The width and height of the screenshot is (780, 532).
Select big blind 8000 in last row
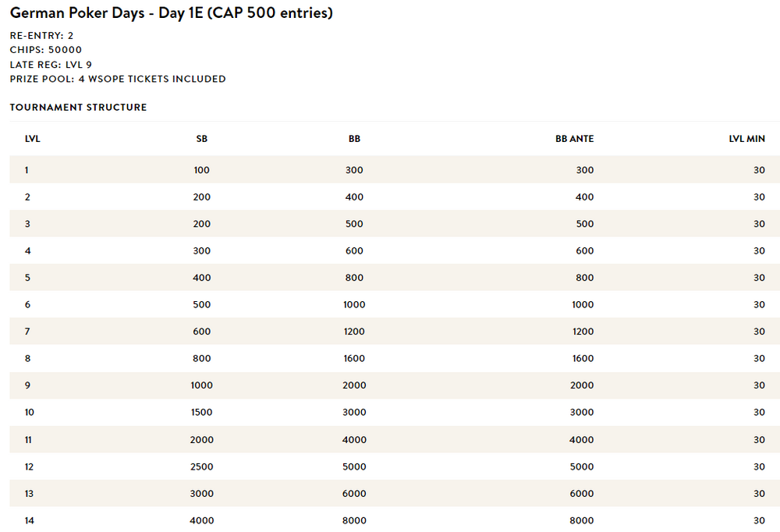(354, 520)
